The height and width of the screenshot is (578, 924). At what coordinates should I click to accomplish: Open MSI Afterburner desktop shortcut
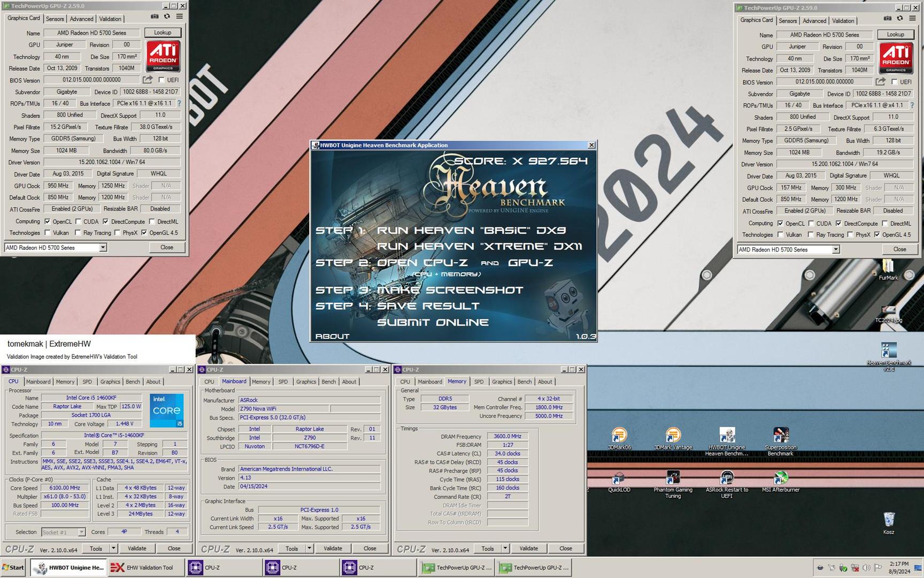point(780,482)
